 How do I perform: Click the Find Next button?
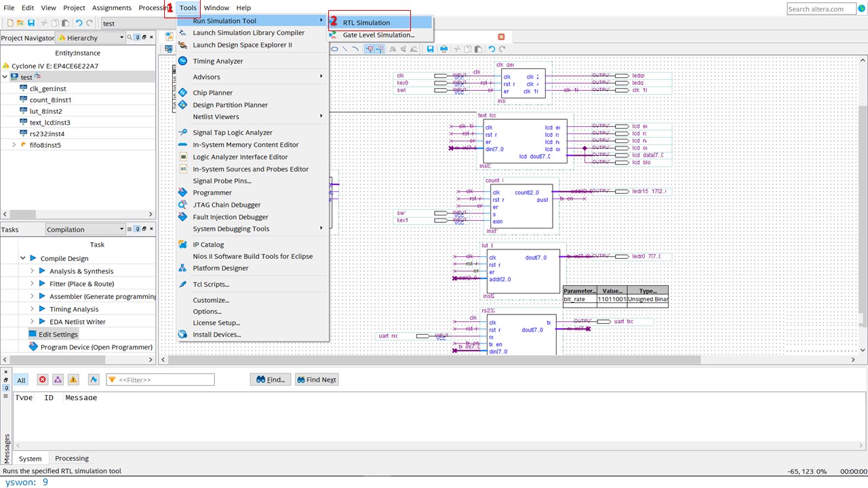[315, 380]
